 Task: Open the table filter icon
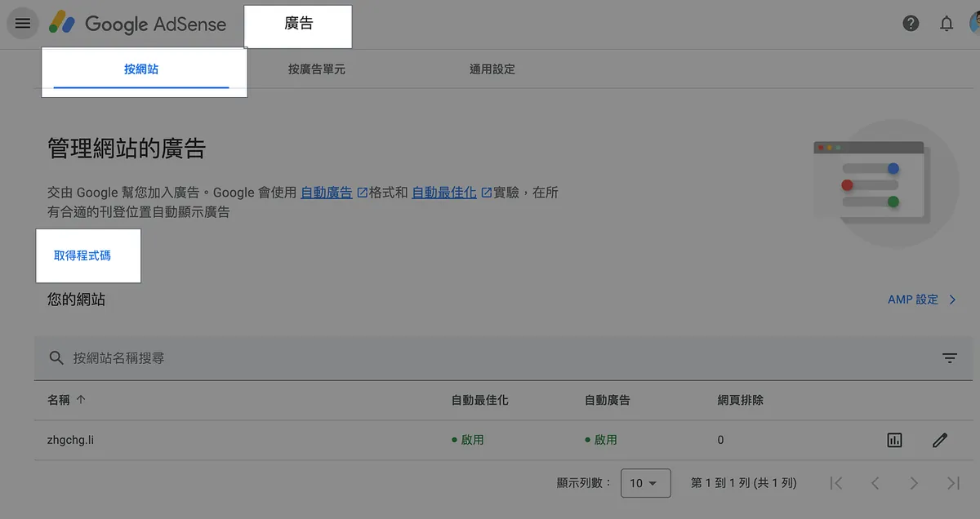[x=949, y=358]
